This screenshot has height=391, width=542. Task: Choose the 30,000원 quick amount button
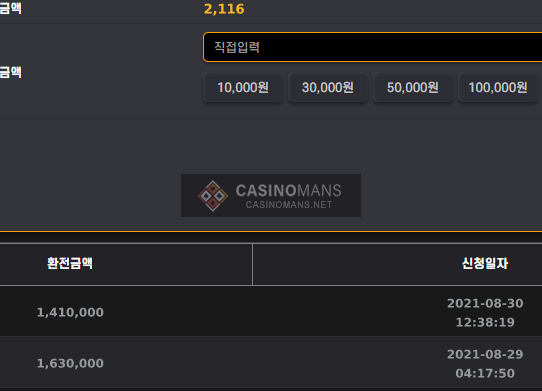[x=328, y=87]
